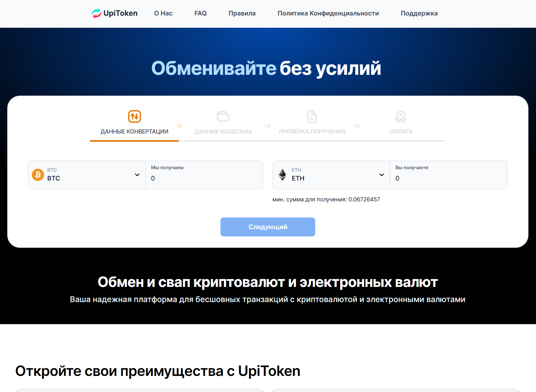Visit the О Нас page
This screenshot has width=536, height=392.
tap(163, 13)
